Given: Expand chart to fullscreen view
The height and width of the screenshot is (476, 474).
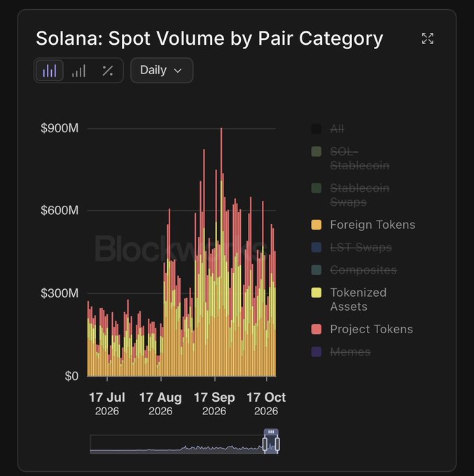Looking at the screenshot, I should click(x=428, y=38).
